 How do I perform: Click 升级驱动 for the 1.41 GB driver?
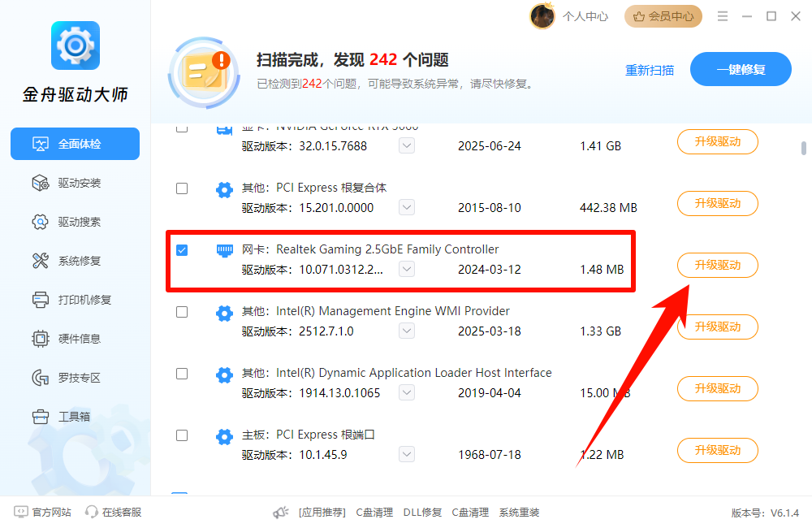[718, 142]
